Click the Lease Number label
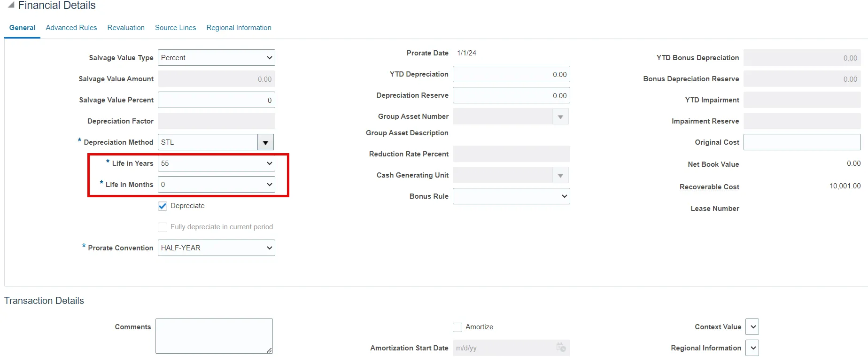This screenshot has width=868, height=357. [715, 209]
